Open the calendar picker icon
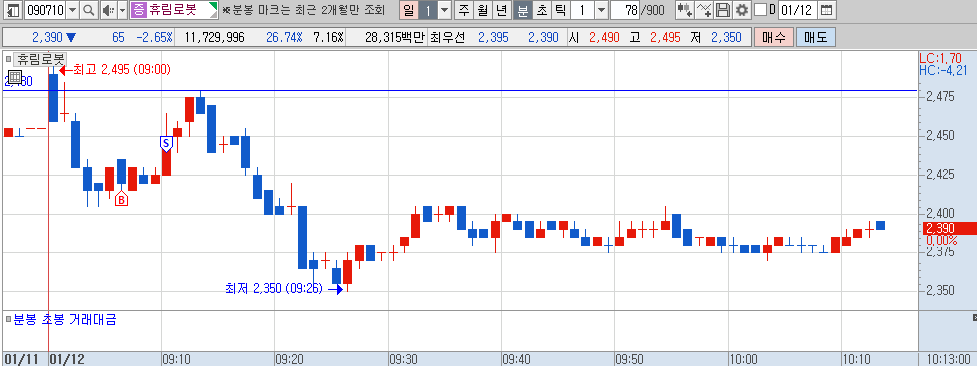This screenshot has width=977, height=366. click(826, 9)
